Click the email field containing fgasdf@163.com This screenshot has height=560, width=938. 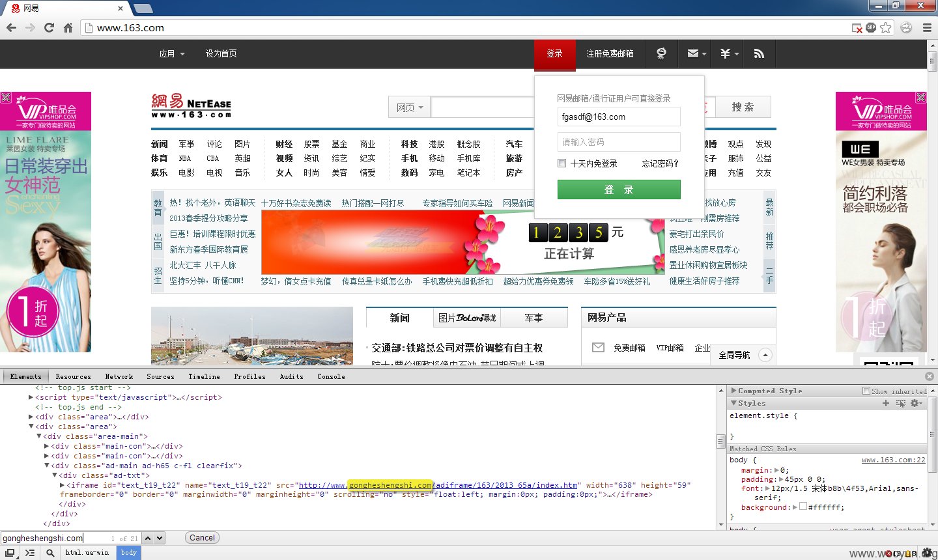[x=619, y=117]
